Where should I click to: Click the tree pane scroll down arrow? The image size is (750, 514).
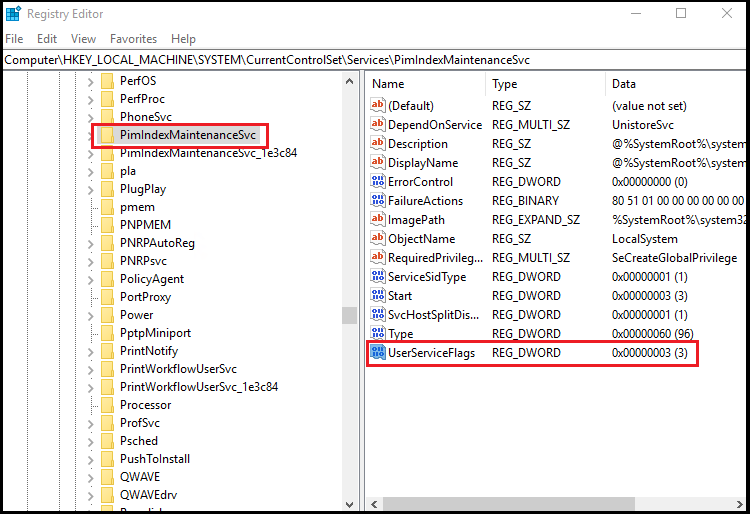[x=350, y=505]
